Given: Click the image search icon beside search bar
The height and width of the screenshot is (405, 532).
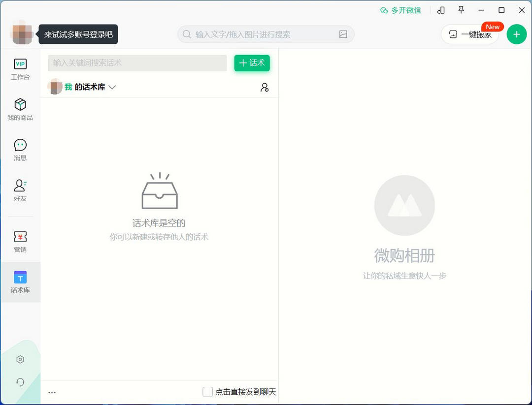Looking at the screenshot, I should pos(343,34).
